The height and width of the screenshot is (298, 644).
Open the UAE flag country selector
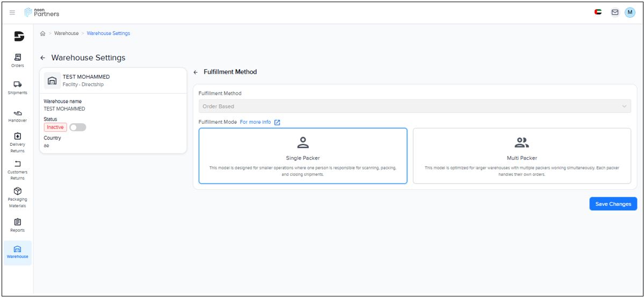click(598, 12)
